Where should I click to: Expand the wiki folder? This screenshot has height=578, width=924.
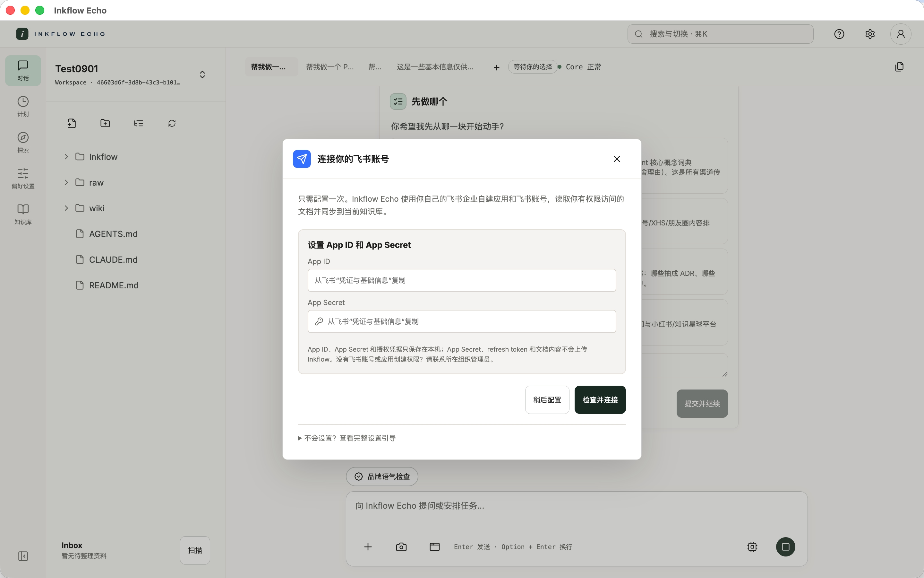pos(66,208)
